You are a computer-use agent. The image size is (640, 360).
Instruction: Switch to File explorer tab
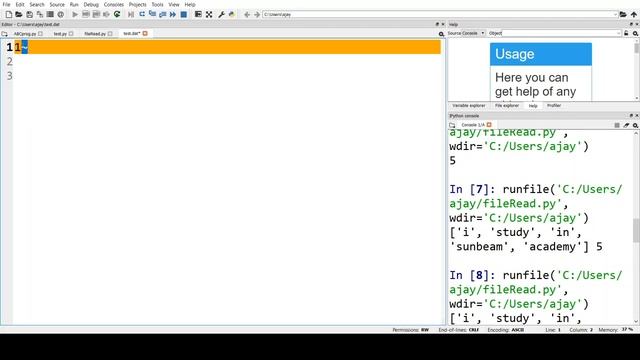[507, 106]
